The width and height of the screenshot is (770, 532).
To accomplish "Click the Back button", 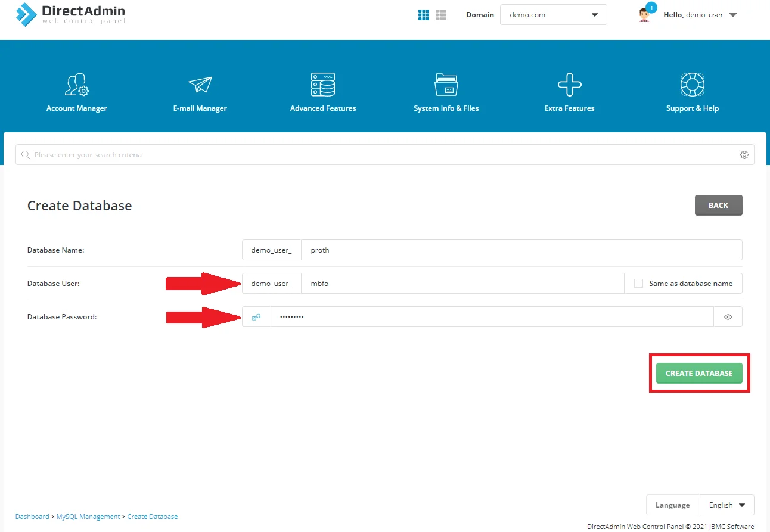I will coord(718,205).
